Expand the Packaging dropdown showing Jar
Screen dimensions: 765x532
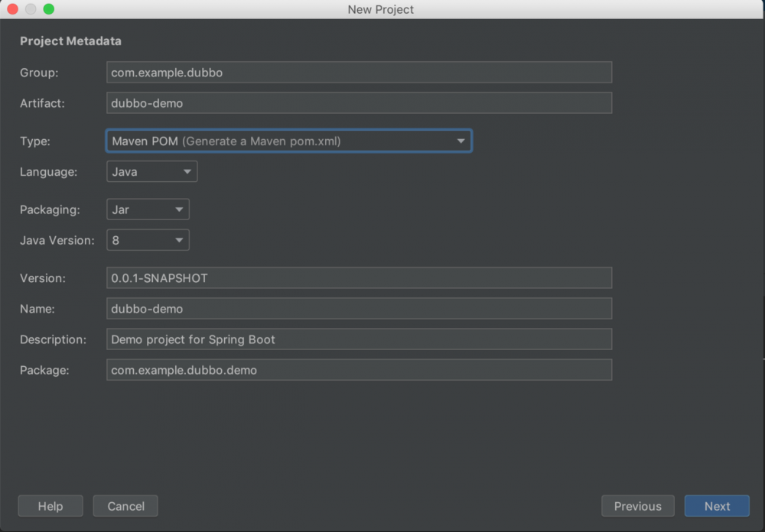[x=148, y=209]
